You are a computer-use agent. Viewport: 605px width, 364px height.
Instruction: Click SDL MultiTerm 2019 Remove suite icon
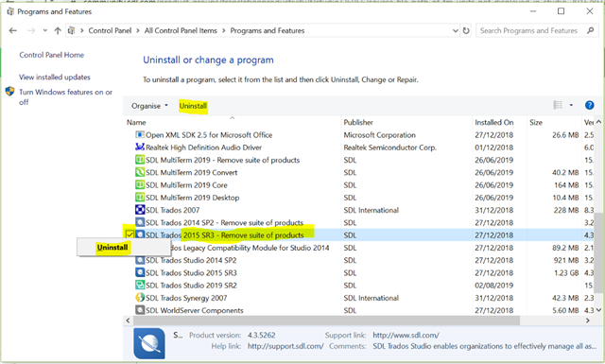140,160
